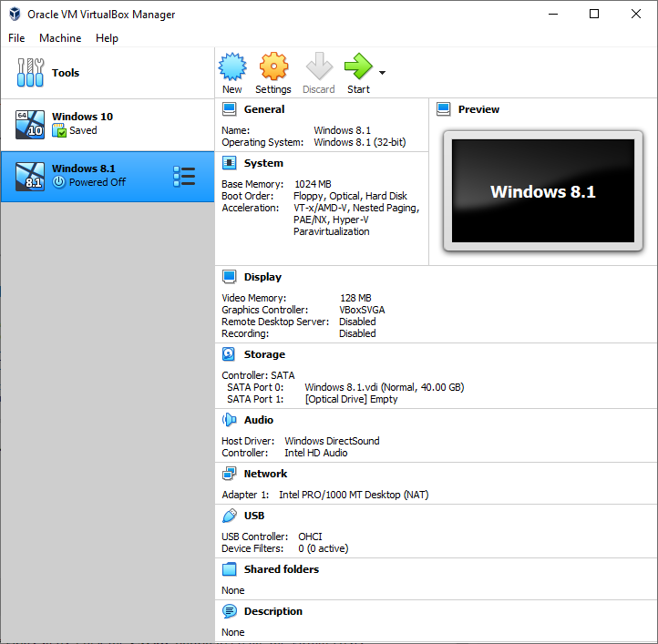Viewport: 658px width, 644px height.
Task: Click the New virtual machine icon
Action: pyautogui.click(x=232, y=66)
